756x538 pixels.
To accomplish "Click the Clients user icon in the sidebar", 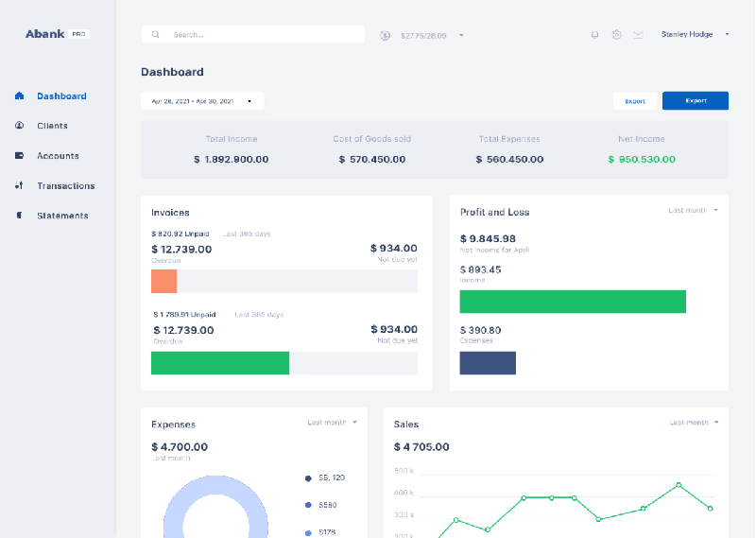I will tap(19, 126).
